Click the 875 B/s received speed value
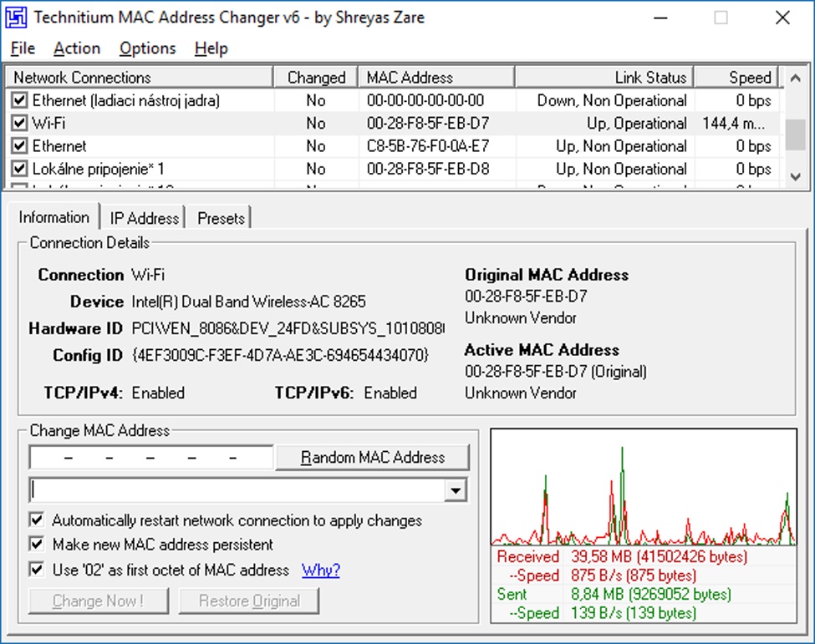815x644 pixels. [633, 576]
